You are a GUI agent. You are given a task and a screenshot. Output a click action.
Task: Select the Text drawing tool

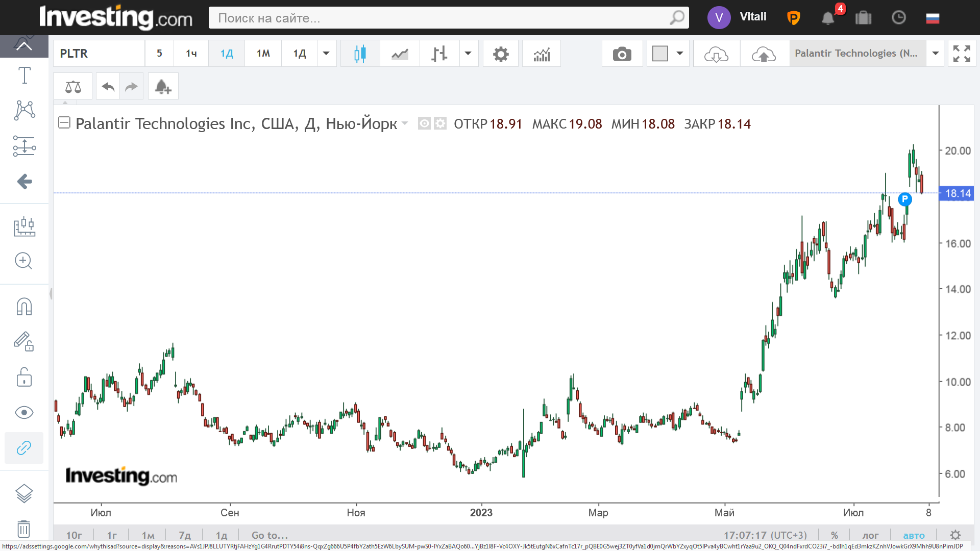24,76
